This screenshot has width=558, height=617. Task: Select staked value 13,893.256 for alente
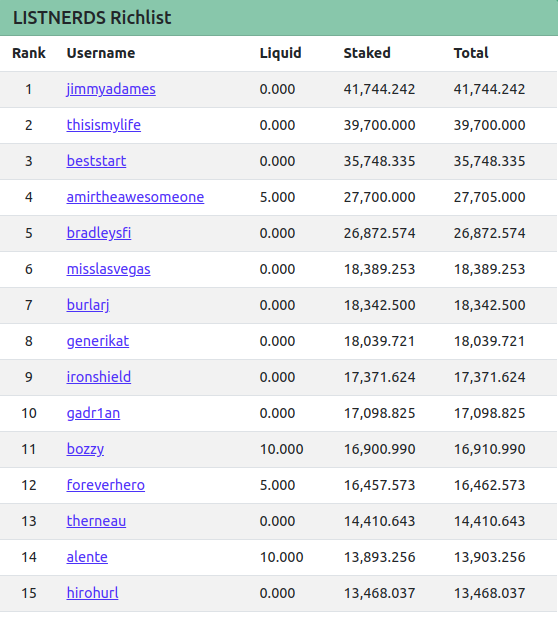[379, 557]
